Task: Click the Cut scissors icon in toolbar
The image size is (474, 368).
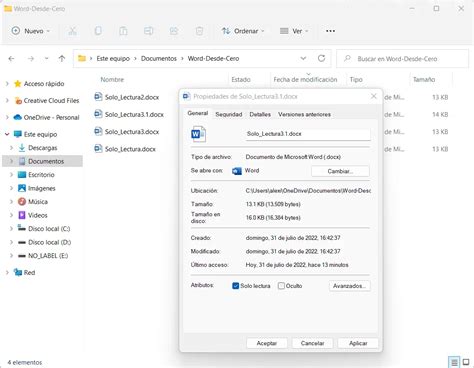Action: (x=72, y=31)
